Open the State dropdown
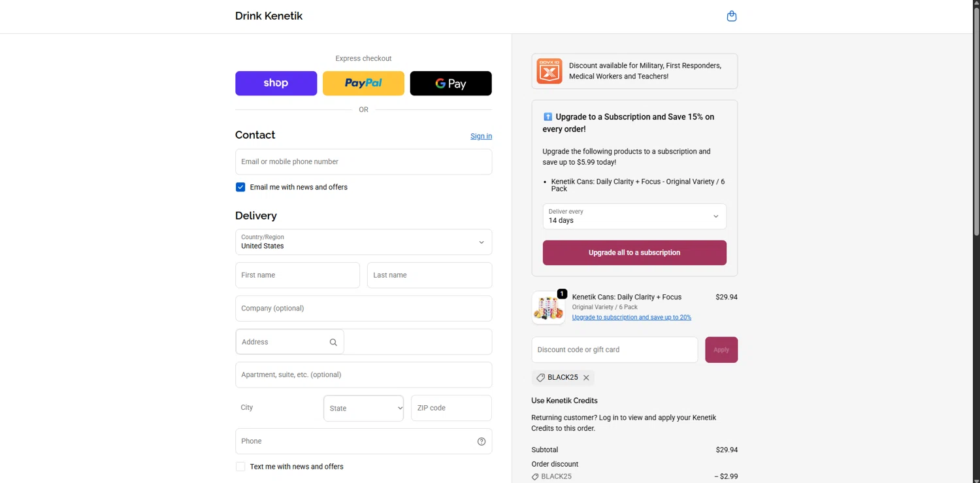The height and width of the screenshot is (483, 980). point(363,408)
